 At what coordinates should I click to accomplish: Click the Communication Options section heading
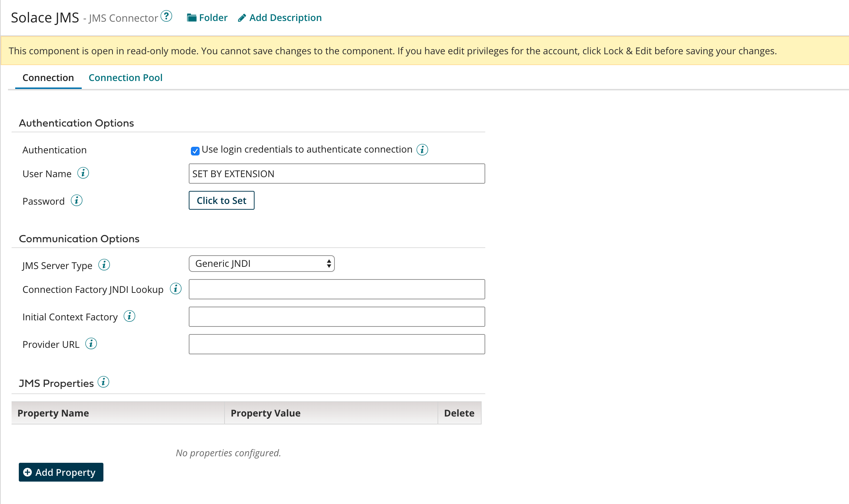coord(79,239)
